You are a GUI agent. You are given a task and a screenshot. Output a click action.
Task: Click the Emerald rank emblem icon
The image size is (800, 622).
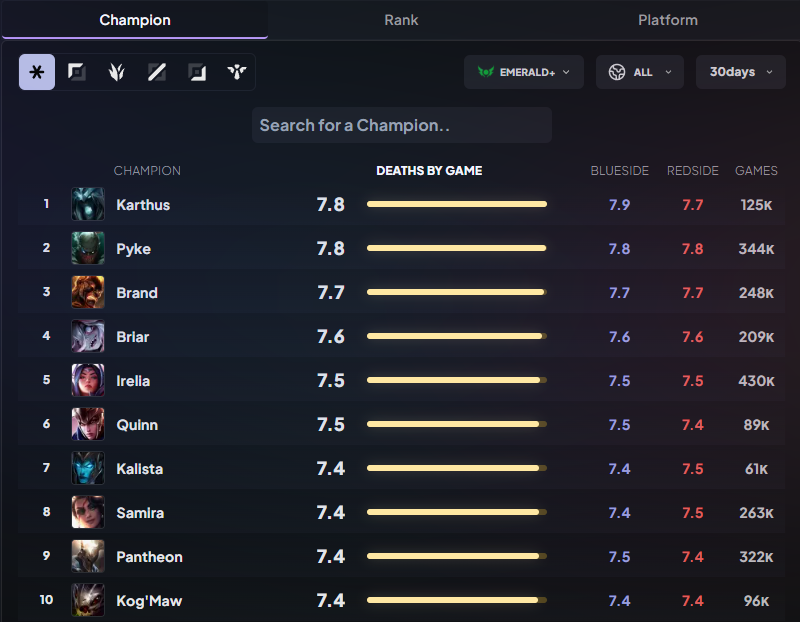[x=486, y=72]
